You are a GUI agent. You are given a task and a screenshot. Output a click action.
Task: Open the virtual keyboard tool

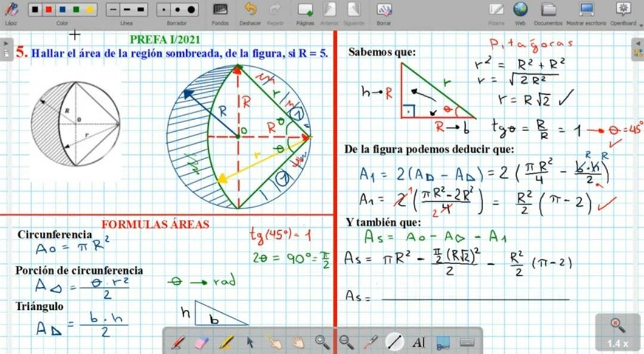coord(467,342)
